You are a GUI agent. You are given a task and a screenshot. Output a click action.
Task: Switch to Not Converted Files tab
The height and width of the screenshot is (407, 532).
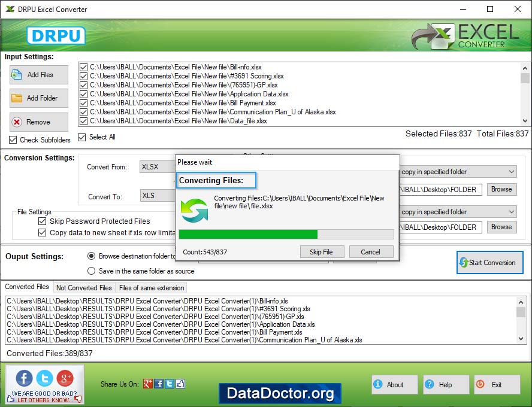84,288
